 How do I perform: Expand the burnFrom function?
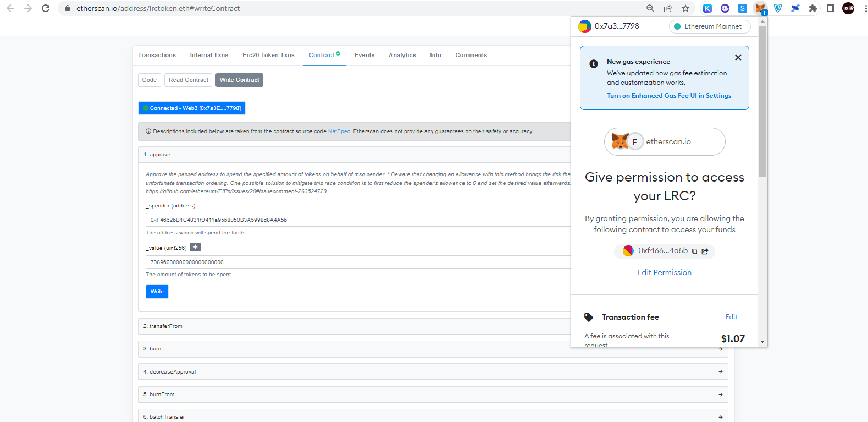433,394
